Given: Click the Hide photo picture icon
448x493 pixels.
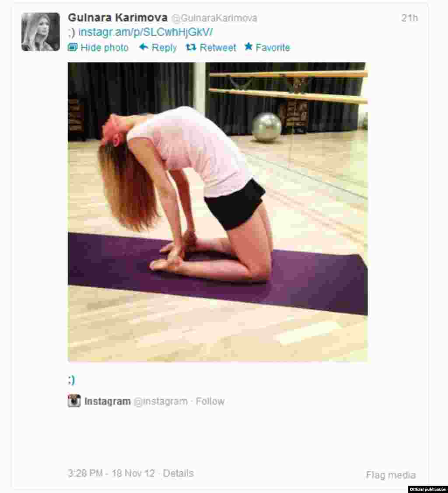Looking at the screenshot, I should pyautogui.click(x=73, y=47).
